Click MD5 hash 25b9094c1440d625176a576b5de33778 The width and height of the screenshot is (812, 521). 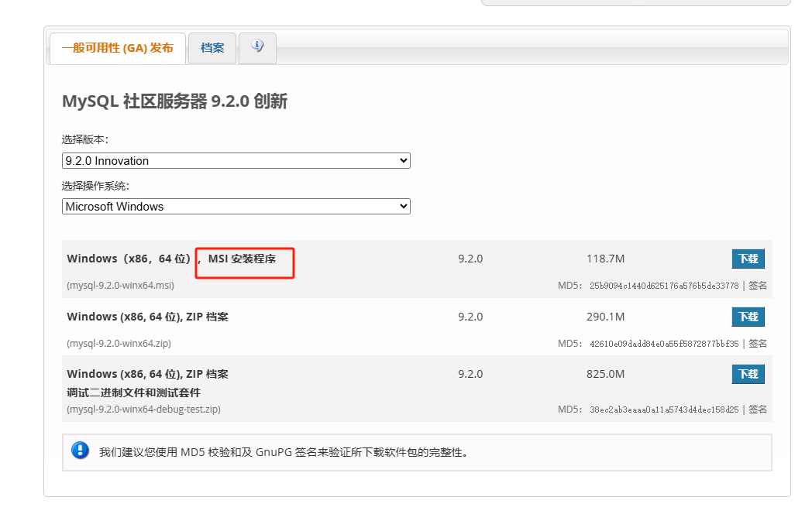coord(664,286)
